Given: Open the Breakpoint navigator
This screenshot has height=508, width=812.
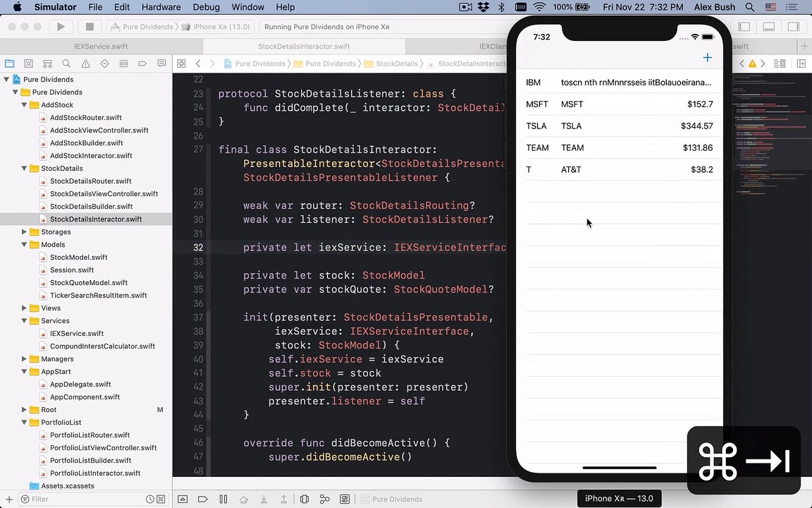Looking at the screenshot, I should click(142, 64).
